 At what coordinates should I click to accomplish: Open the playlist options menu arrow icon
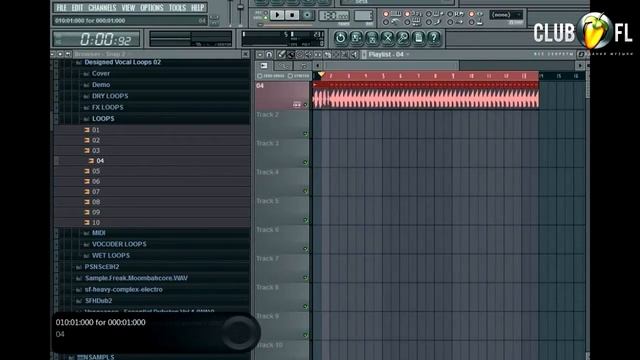260,54
